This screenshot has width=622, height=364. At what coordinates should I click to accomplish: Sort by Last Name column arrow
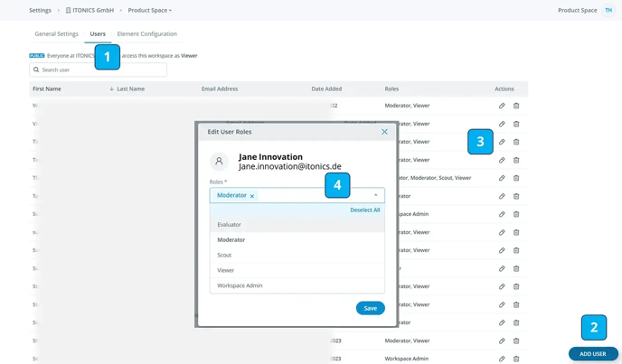[x=111, y=89]
